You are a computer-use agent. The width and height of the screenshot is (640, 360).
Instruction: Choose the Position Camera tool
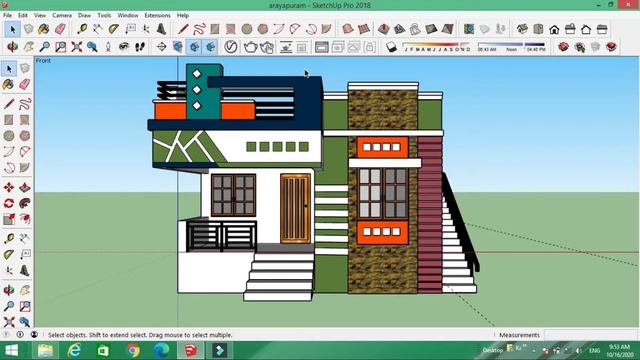[x=108, y=47]
